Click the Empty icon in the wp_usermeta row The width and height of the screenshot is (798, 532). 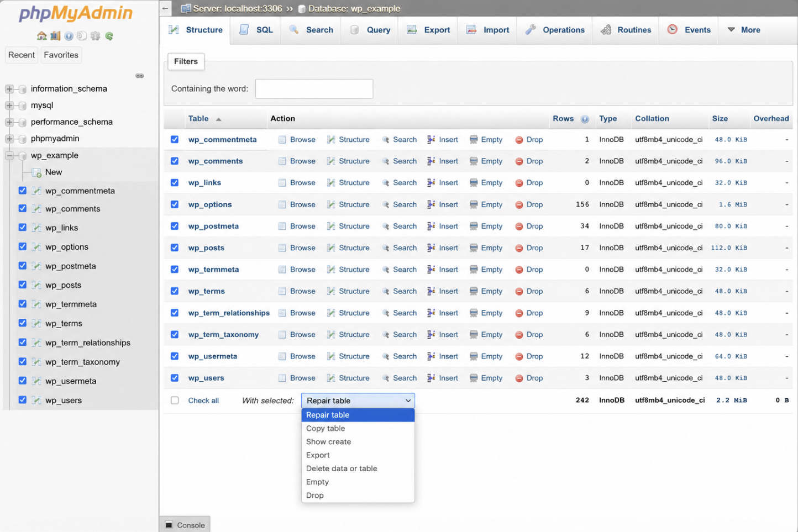point(474,356)
